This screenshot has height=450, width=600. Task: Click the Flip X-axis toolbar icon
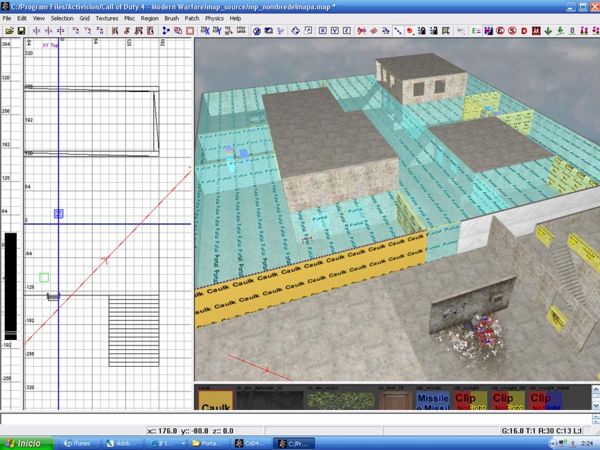(37, 31)
